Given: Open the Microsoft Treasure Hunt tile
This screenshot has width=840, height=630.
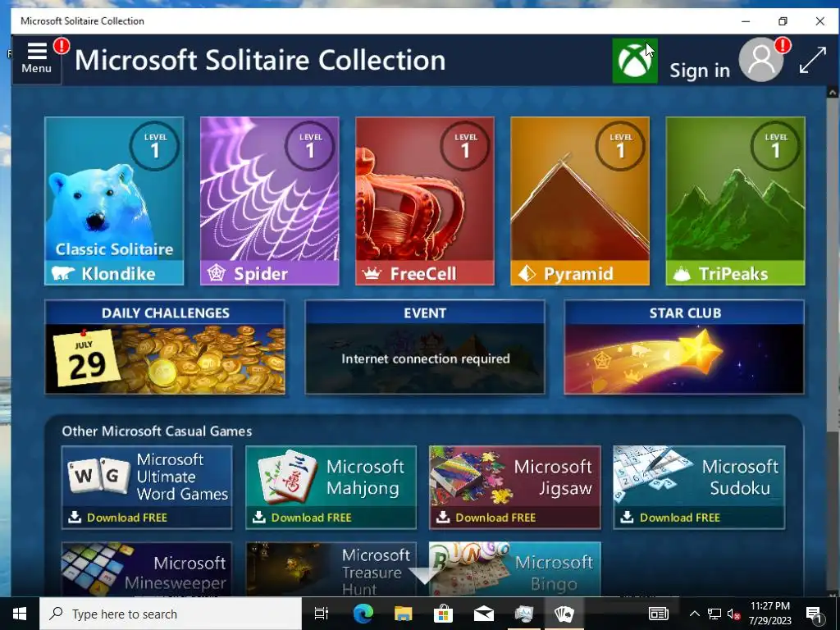Looking at the screenshot, I should tap(331, 569).
